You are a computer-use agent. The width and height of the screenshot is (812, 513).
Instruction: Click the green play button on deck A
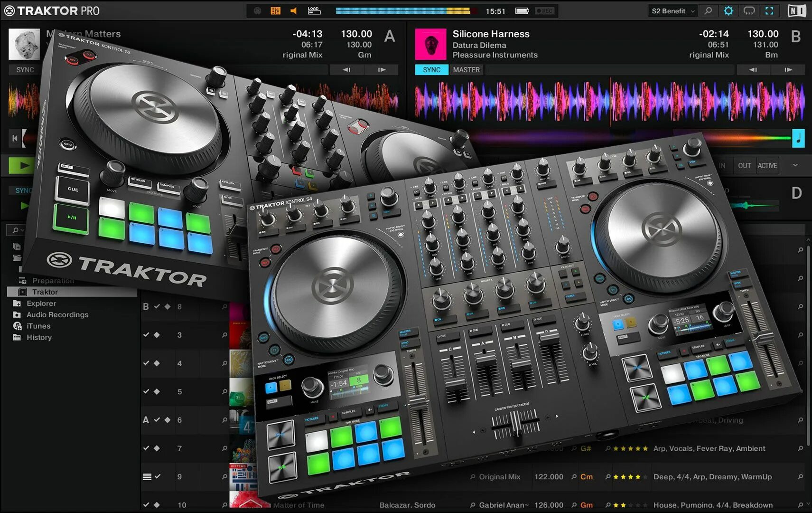coord(21,165)
